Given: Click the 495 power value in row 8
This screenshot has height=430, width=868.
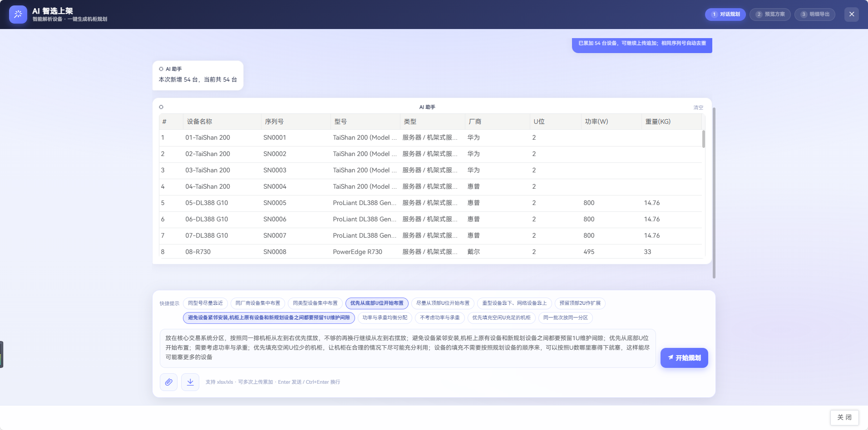Looking at the screenshot, I should point(589,252).
